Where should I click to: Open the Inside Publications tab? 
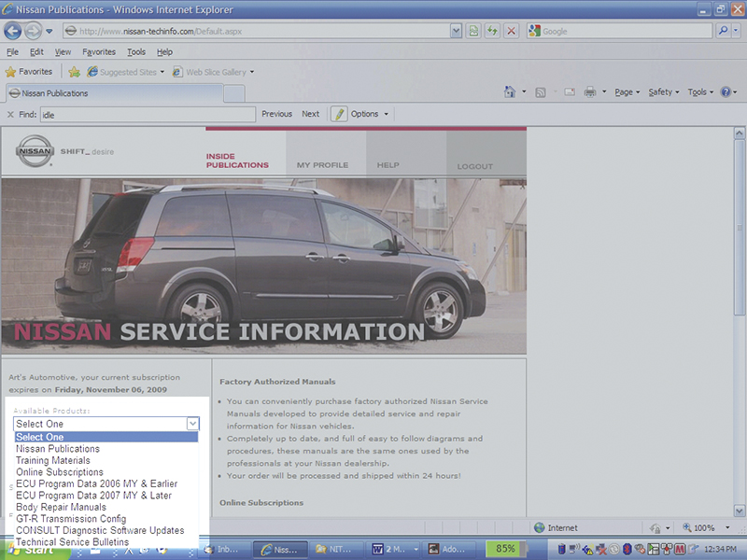pos(237,161)
